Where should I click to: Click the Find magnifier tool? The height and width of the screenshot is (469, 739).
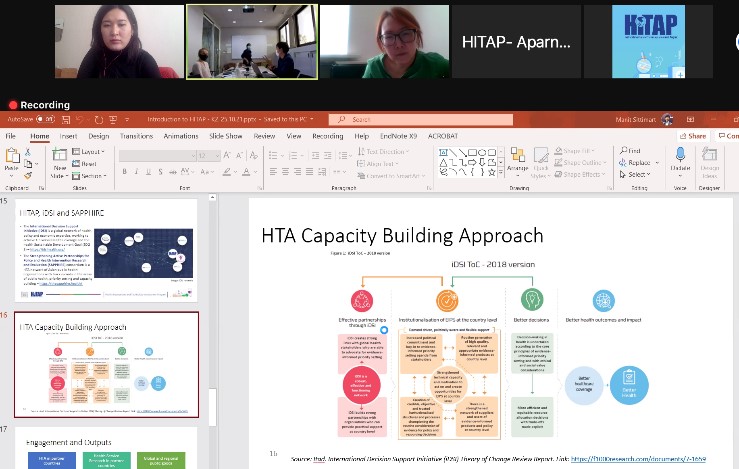(x=630, y=151)
